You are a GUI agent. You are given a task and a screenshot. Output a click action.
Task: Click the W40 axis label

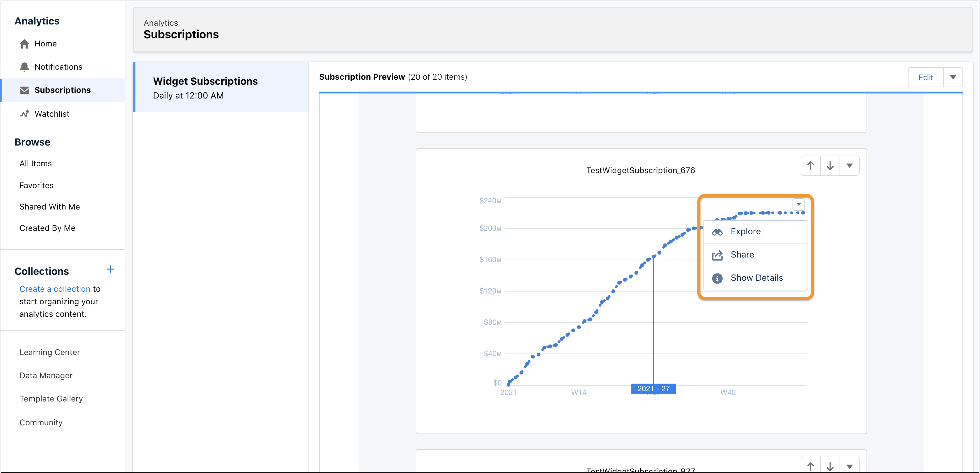pyautogui.click(x=728, y=392)
